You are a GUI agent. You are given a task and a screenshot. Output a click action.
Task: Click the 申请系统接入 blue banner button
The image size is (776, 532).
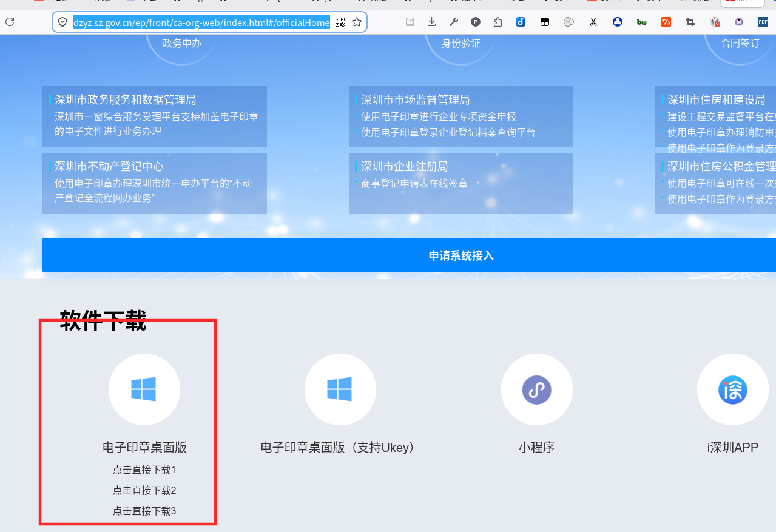click(x=461, y=255)
